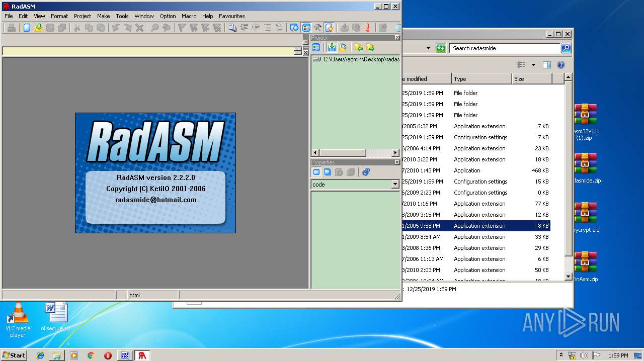Close the Properties panel
The width and height of the screenshot is (644, 362).
coord(397,162)
